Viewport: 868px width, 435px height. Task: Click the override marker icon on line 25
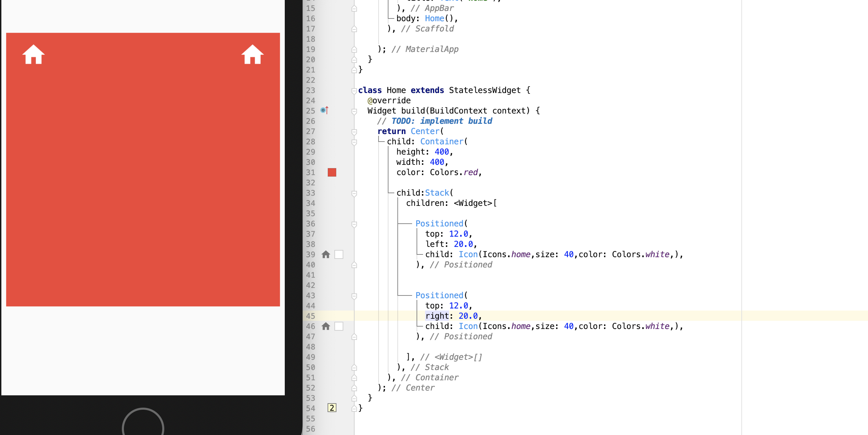324,110
